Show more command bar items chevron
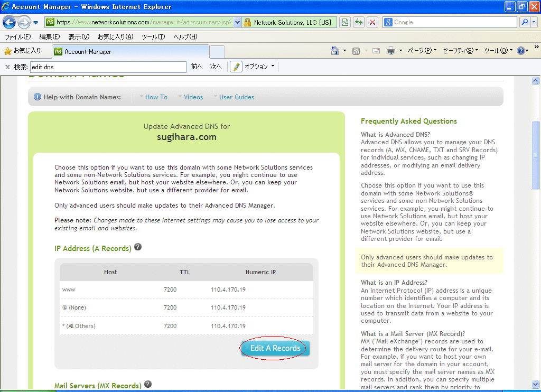 click(537, 47)
